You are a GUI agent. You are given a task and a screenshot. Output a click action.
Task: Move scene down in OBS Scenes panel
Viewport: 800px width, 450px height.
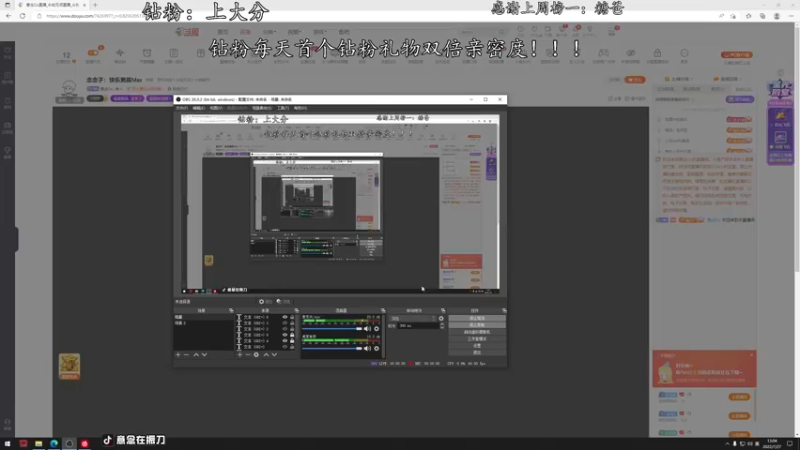point(204,355)
